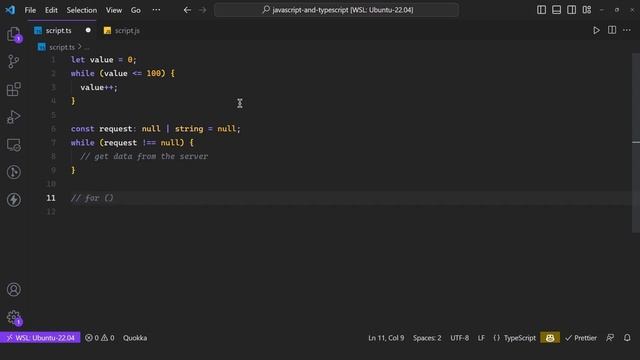Open the lightning bolt activity icon
The image size is (640, 360).
[13, 200]
